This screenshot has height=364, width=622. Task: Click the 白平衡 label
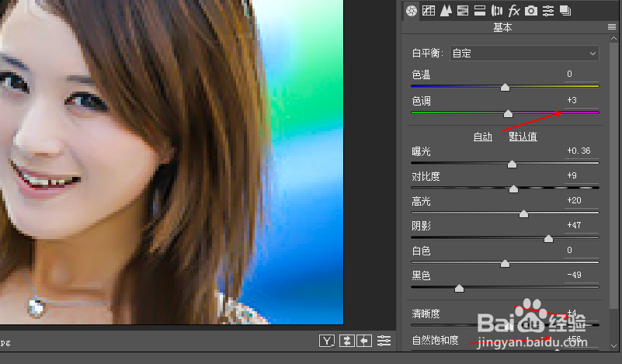coord(427,53)
